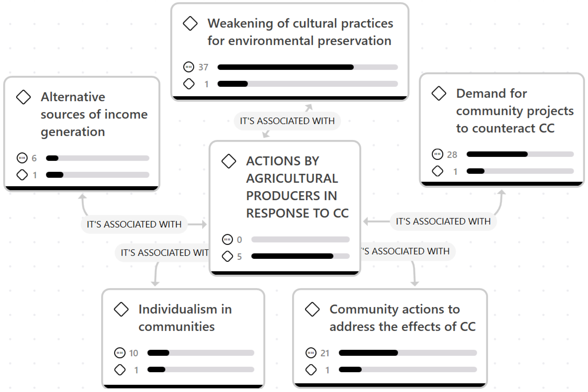Click the diamond icon beside Community actions title
This screenshot has height=392, width=588.
[x=312, y=309]
